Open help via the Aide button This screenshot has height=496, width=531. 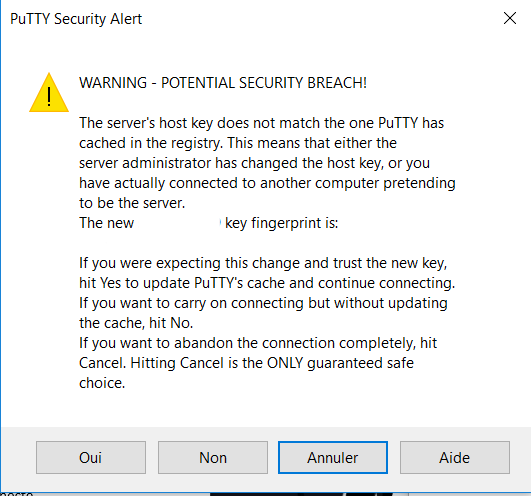[x=455, y=457]
